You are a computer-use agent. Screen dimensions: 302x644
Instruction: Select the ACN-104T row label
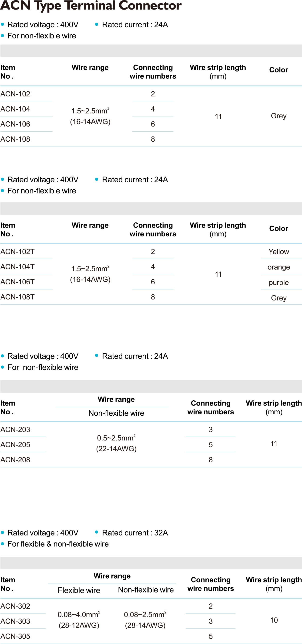(17, 267)
